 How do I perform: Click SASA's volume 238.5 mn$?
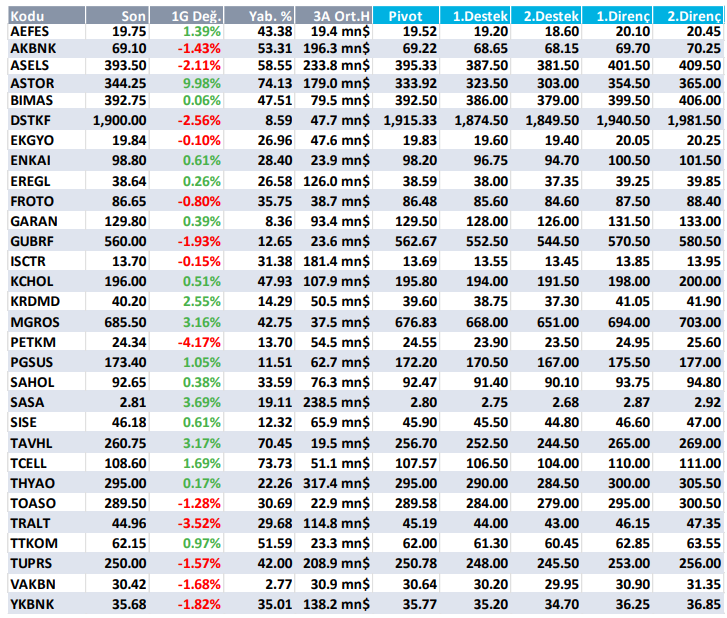[337, 402]
